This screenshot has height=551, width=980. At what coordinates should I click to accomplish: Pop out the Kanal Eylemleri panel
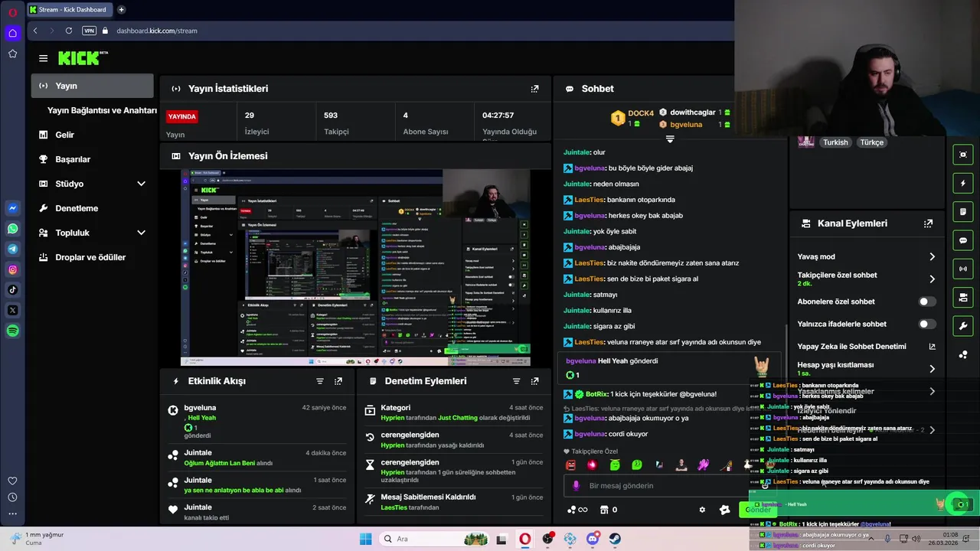tap(928, 223)
